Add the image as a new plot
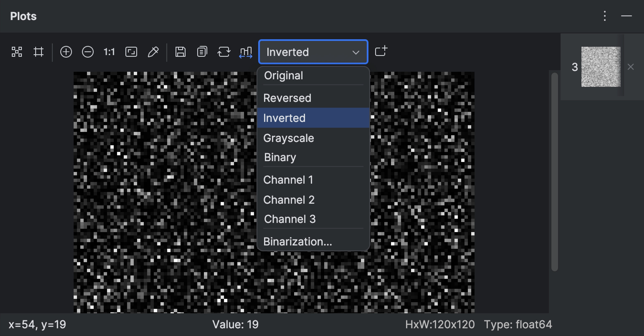The height and width of the screenshot is (336, 644). coord(381,52)
